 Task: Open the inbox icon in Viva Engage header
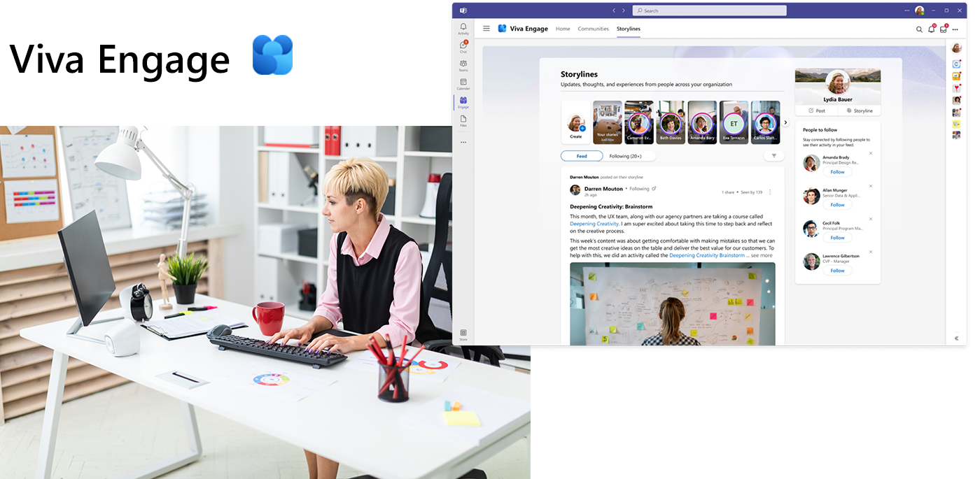click(x=943, y=29)
